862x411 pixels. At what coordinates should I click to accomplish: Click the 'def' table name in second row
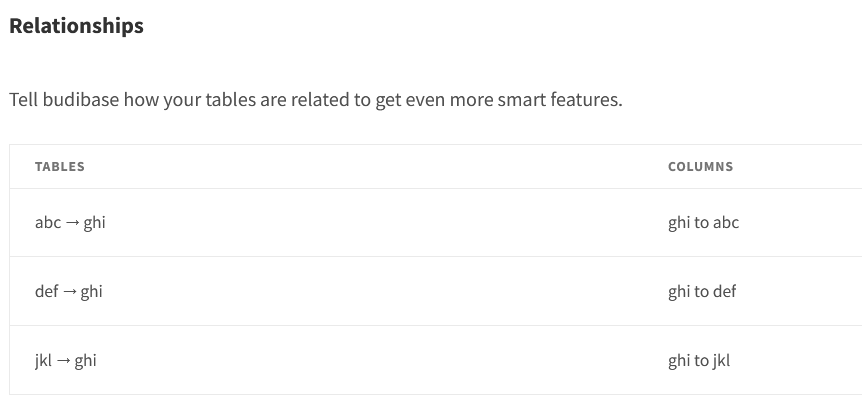pos(46,291)
